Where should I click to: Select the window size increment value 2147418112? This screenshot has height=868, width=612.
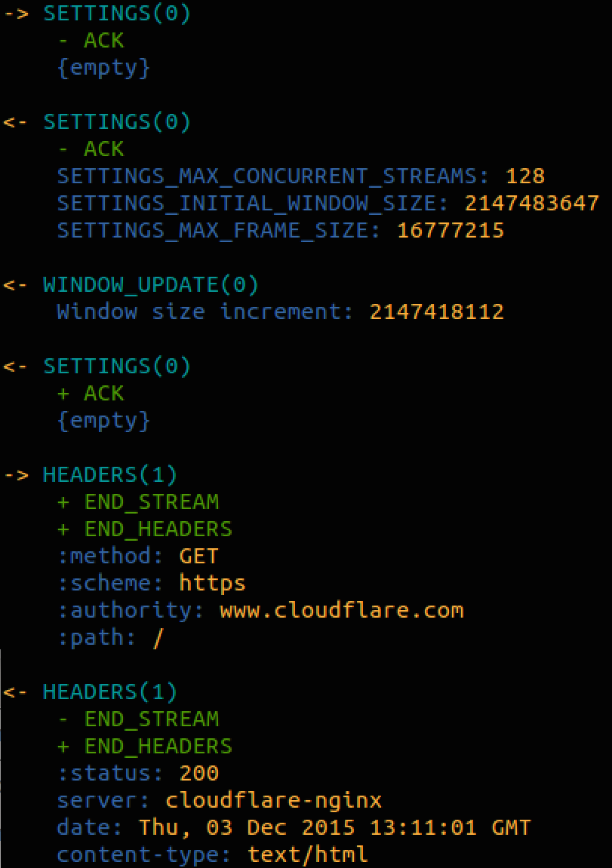click(437, 312)
